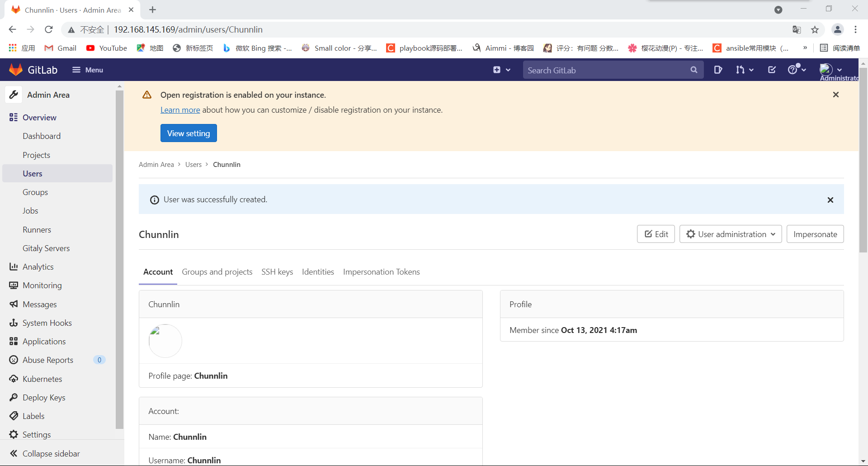
Task: Click the Google Translate icon in address bar
Action: point(797,30)
